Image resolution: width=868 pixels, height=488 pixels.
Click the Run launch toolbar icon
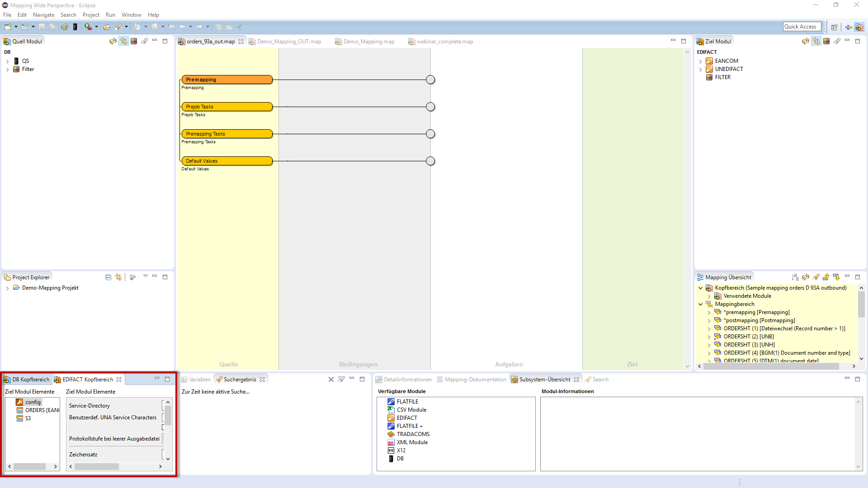(88, 27)
